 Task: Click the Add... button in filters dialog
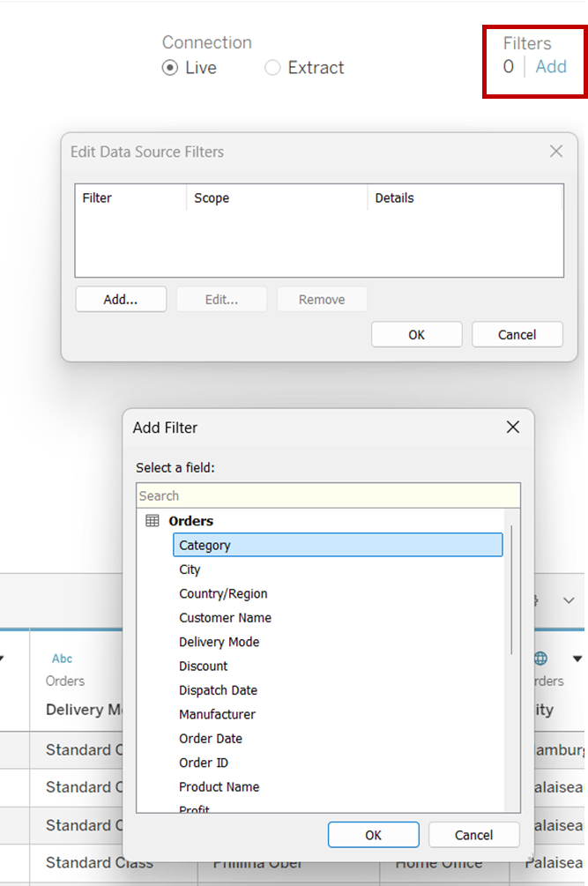[x=121, y=300]
